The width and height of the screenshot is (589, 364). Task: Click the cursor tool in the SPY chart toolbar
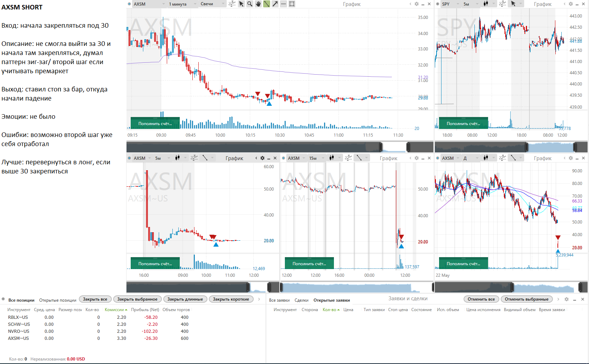pyautogui.click(x=513, y=4)
